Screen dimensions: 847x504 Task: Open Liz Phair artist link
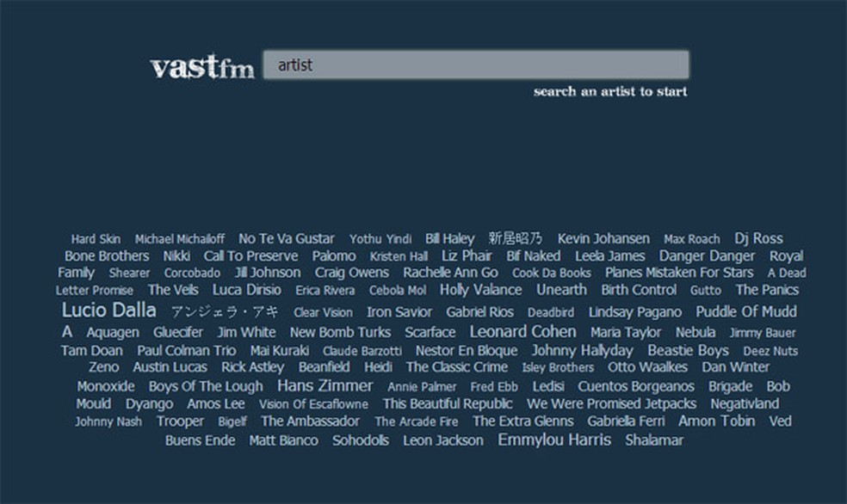[x=467, y=255]
